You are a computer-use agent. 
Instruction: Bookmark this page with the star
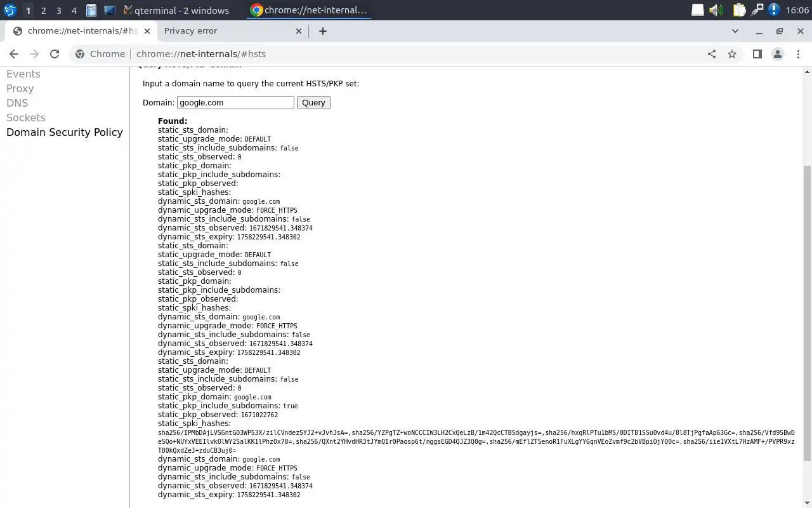(x=732, y=54)
